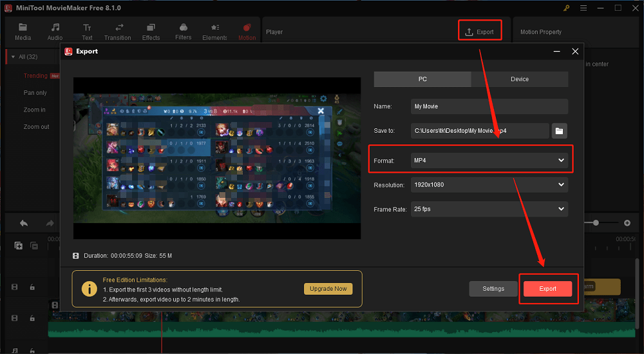Click the Name field containing My Movie
Screen dimensions: 644x354
pos(489,106)
